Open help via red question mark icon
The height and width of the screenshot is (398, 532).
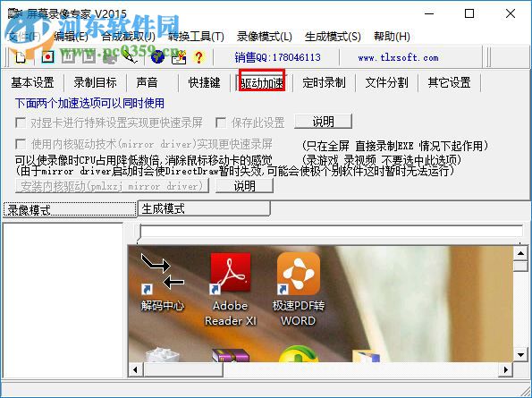click(x=198, y=57)
